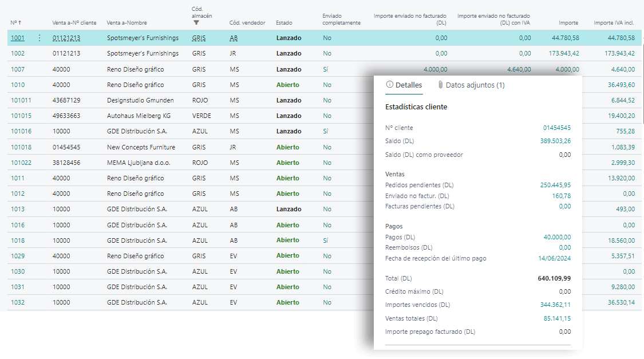Sort by the Nº column header
This screenshot has width=644, height=359.
point(16,23)
